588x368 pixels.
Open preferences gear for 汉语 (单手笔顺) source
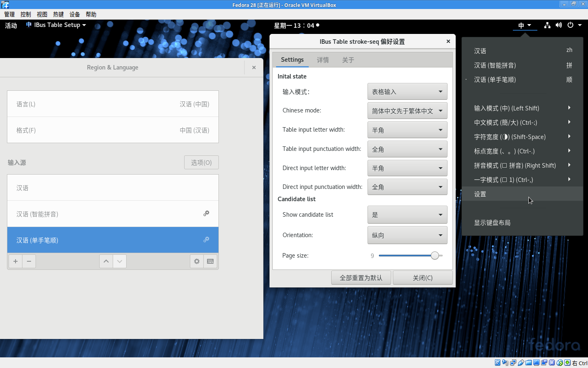tap(206, 239)
